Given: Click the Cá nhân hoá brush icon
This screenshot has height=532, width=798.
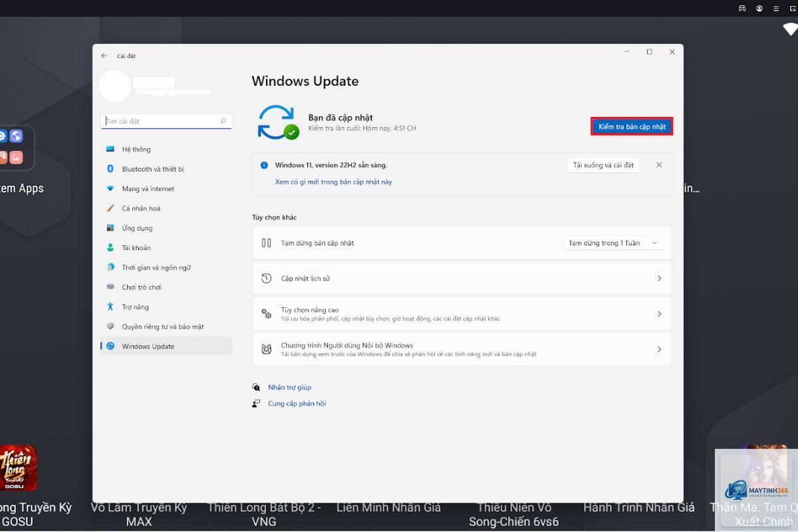Looking at the screenshot, I should tap(110, 208).
